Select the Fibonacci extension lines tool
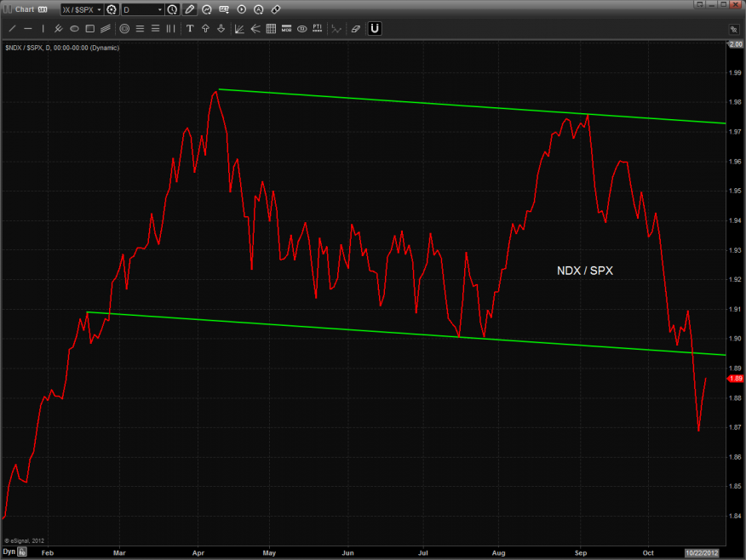 [155, 29]
